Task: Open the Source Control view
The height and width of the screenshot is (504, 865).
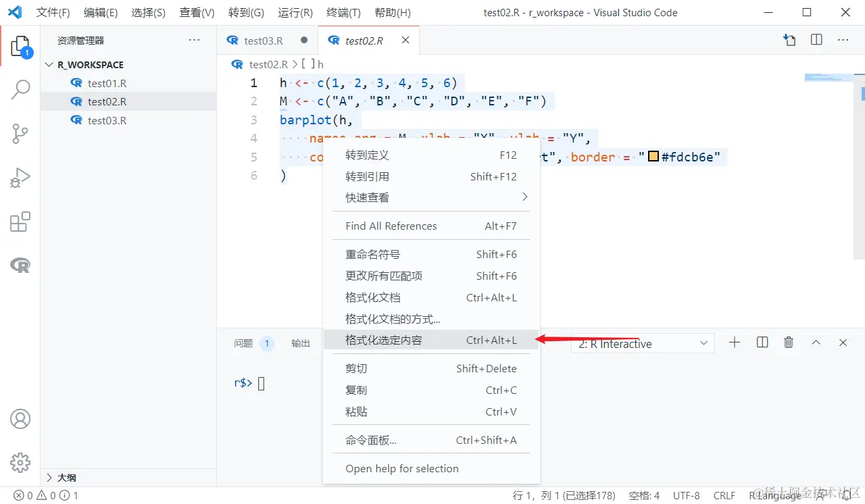Action: [x=20, y=134]
